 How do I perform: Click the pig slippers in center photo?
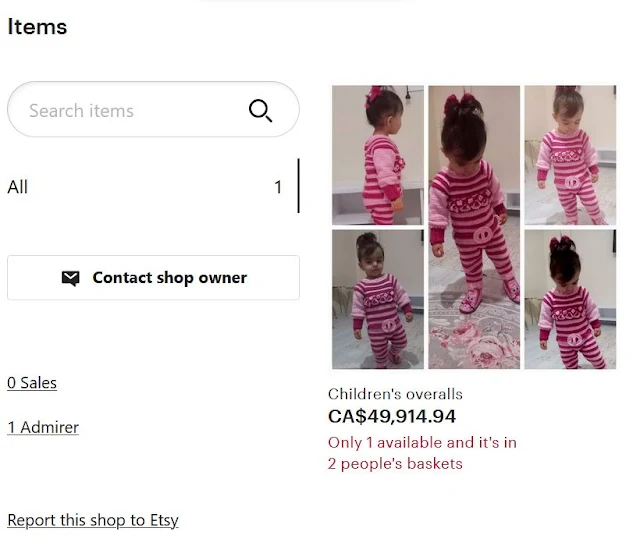tap(489, 297)
